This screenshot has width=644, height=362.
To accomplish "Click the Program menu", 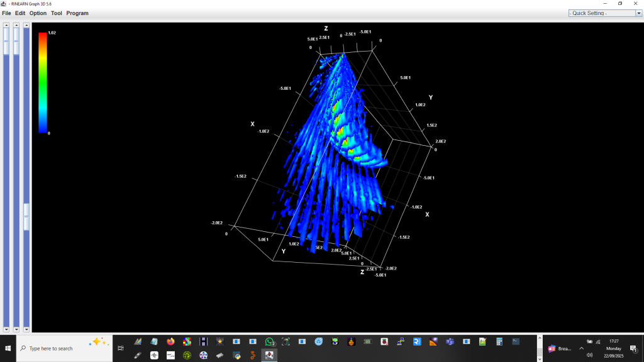I will pyautogui.click(x=77, y=13).
